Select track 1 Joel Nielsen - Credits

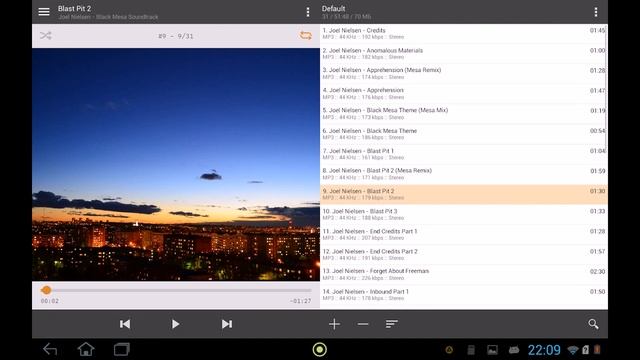point(464,33)
